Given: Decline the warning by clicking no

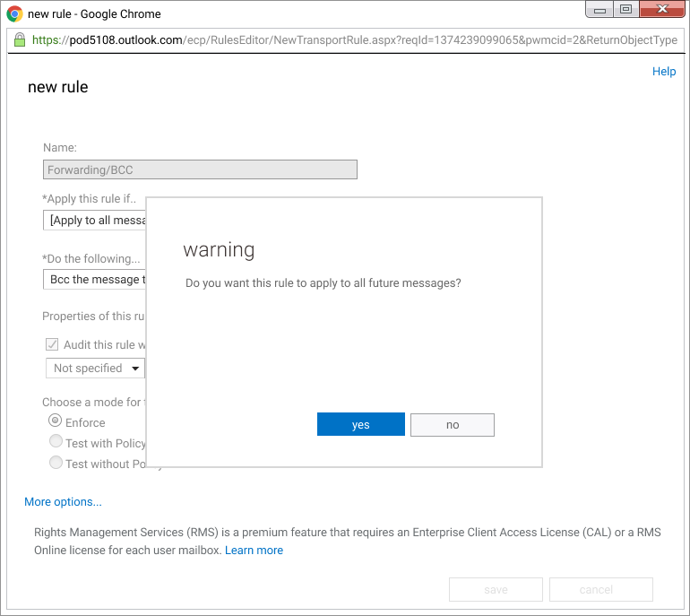Looking at the screenshot, I should (x=452, y=425).
